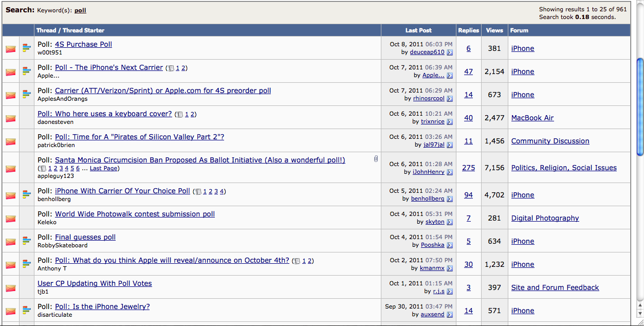Click poll icon beside iPhone With Carrier Of Your Choice
The height and width of the screenshot is (326, 644).
27,195
